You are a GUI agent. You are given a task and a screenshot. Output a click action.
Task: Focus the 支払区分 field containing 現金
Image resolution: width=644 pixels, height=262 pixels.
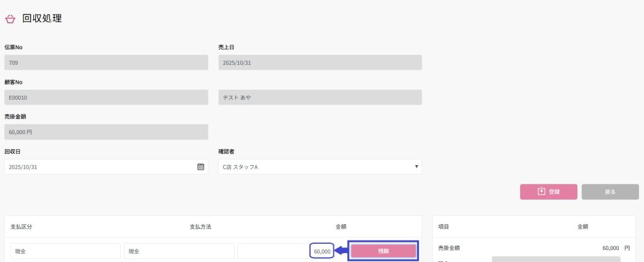(65, 251)
